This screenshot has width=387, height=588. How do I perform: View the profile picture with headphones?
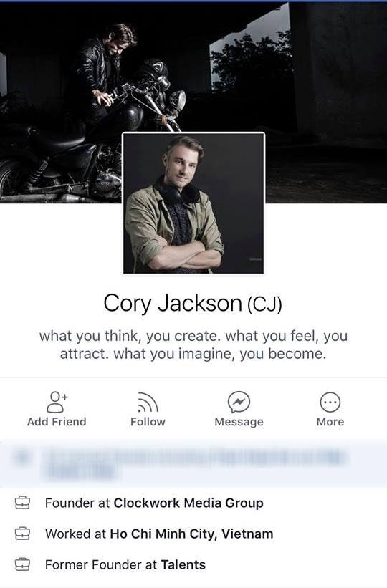[193, 203]
